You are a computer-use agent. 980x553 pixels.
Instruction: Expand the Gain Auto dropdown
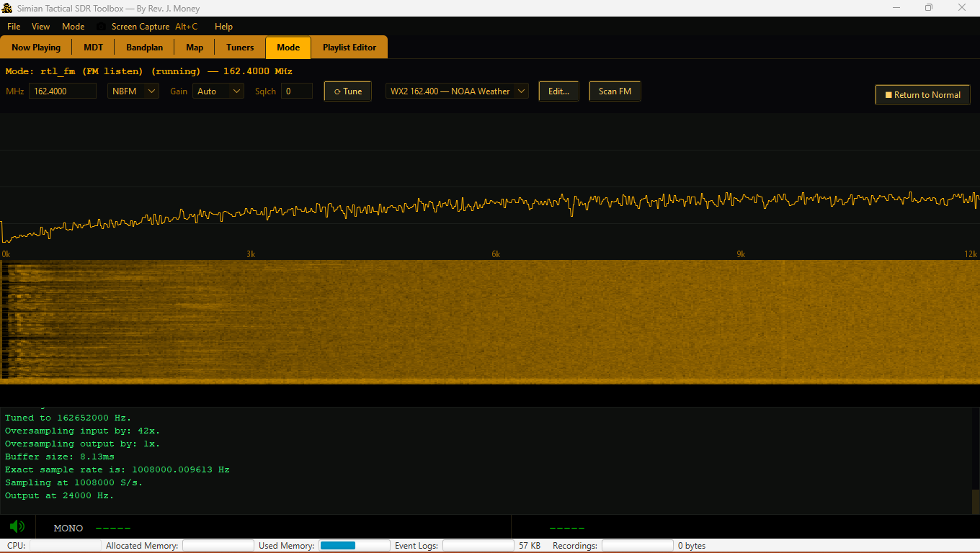pos(218,91)
